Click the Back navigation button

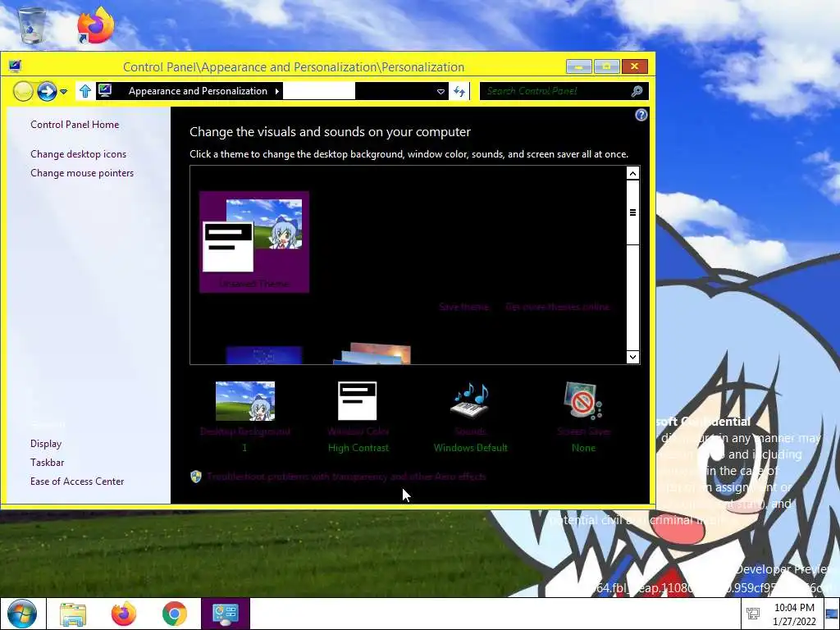(x=23, y=91)
